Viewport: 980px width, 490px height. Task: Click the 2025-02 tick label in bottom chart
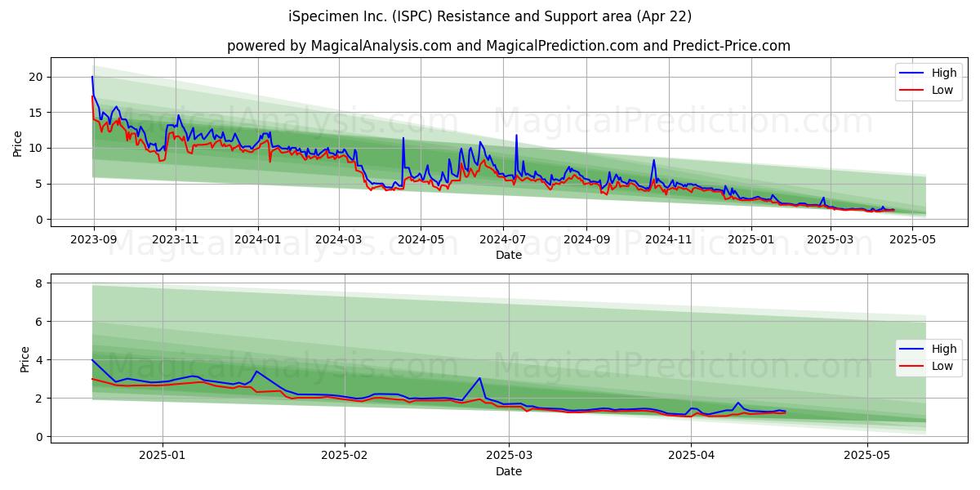pos(345,456)
